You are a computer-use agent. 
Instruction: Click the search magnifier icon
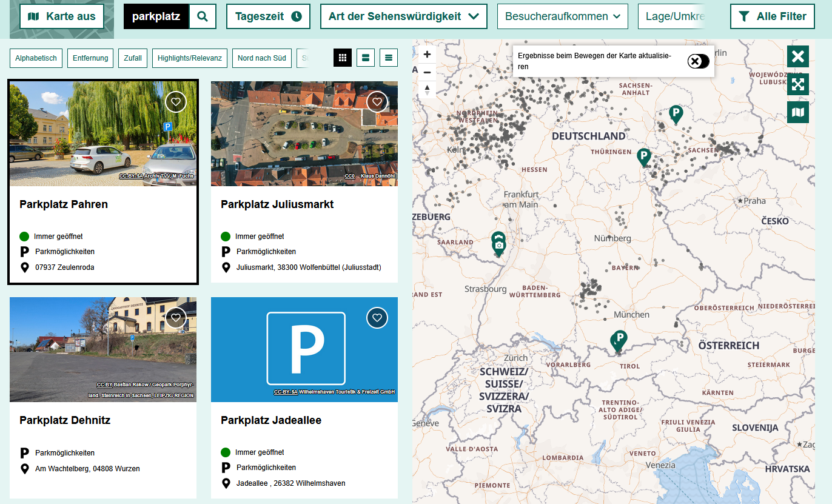coord(203,16)
